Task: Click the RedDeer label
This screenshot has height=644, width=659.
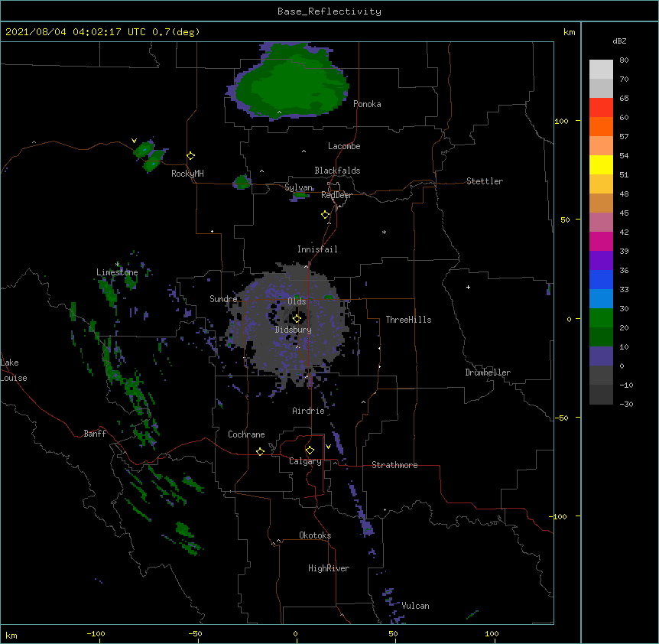Action: pos(336,195)
